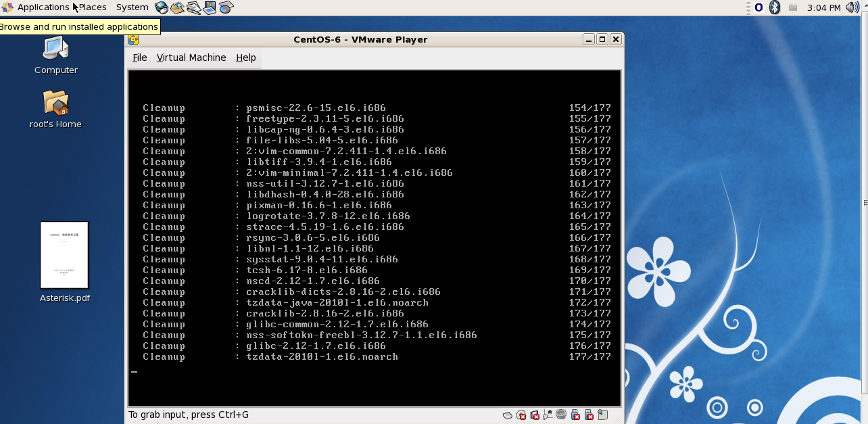This screenshot has width=868, height=424.
Task: Open the Help menu in VMware Player
Action: [246, 57]
